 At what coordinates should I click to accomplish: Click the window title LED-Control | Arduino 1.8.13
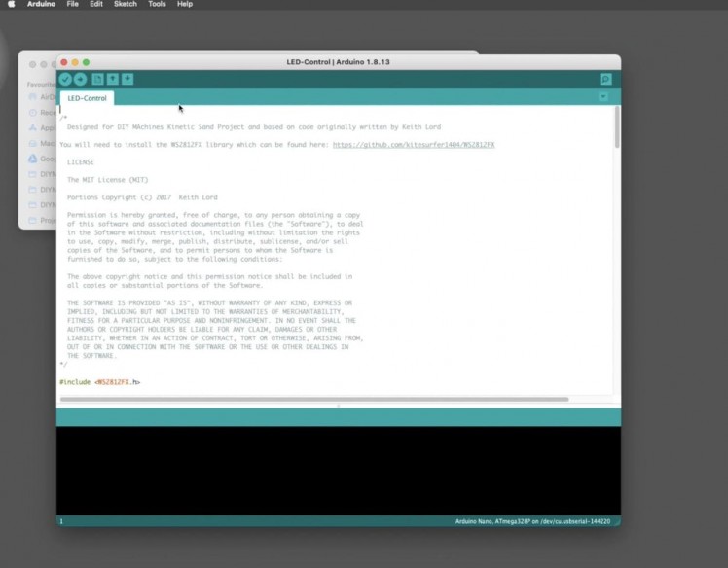click(338, 62)
